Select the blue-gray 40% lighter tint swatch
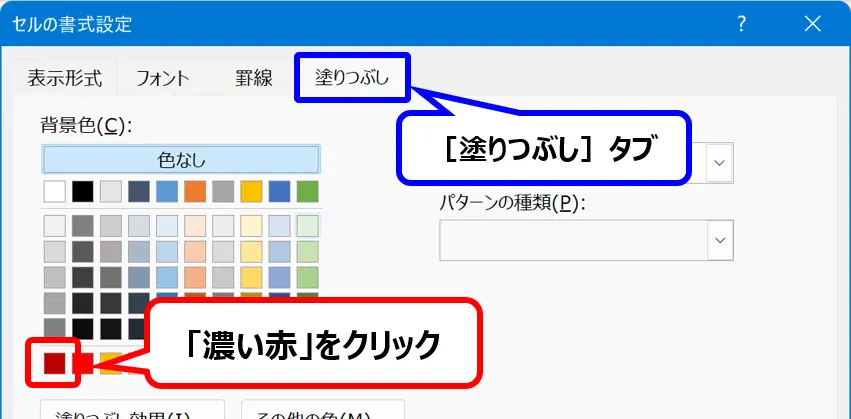The height and width of the screenshot is (419, 851). pyautogui.click(x=139, y=277)
